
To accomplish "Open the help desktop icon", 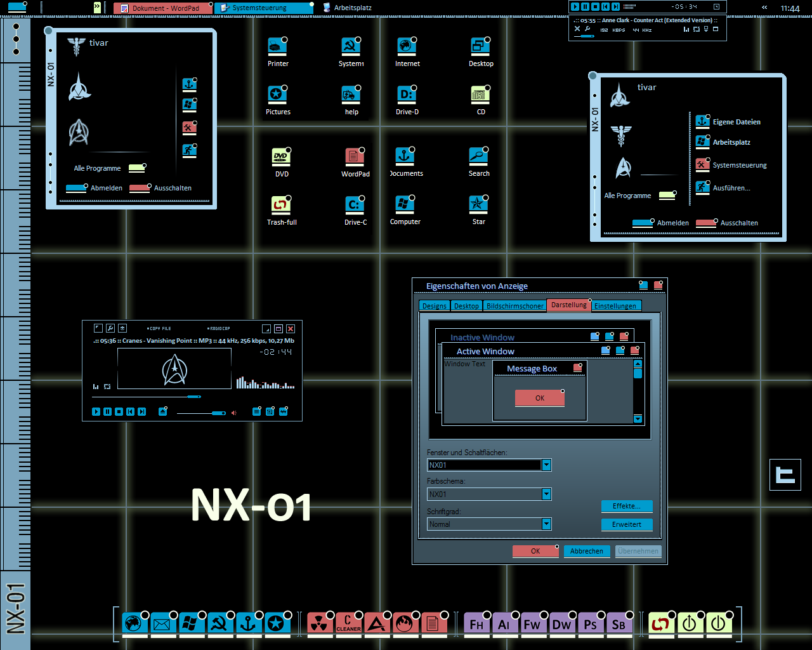I will [351, 100].
